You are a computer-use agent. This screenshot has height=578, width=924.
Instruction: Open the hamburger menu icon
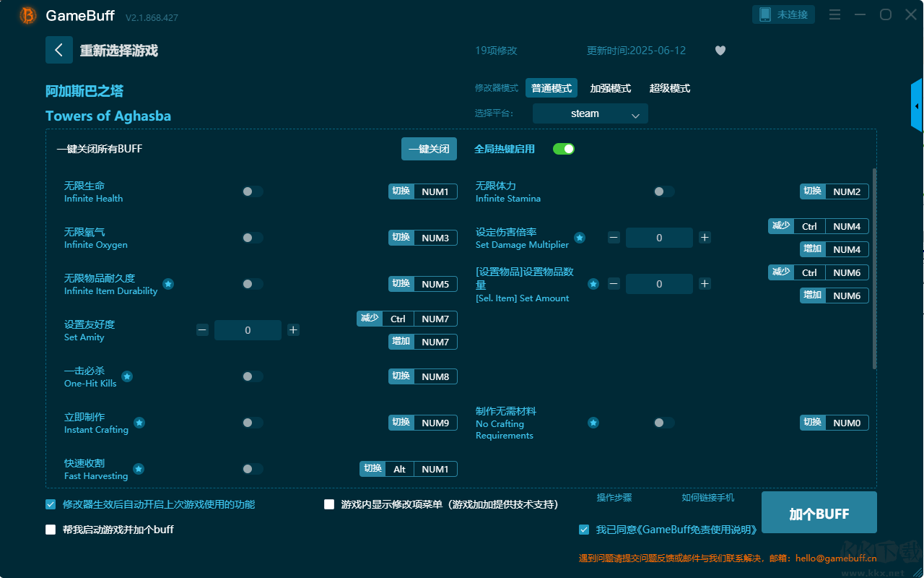(x=834, y=14)
